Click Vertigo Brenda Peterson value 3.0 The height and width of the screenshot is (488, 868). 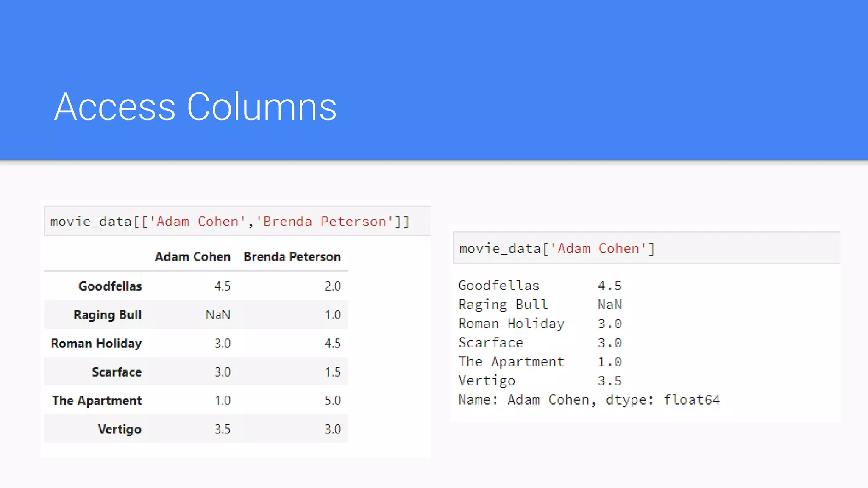333,429
